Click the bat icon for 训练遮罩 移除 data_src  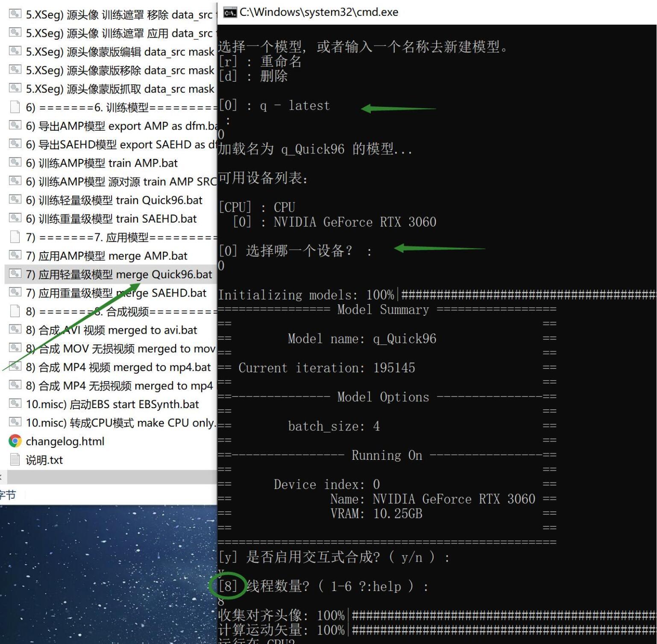tap(15, 14)
